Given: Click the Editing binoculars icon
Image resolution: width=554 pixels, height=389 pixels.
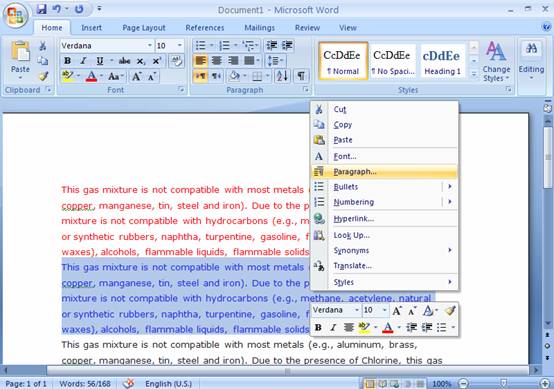Looking at the screenshot, I should (531, 48).
